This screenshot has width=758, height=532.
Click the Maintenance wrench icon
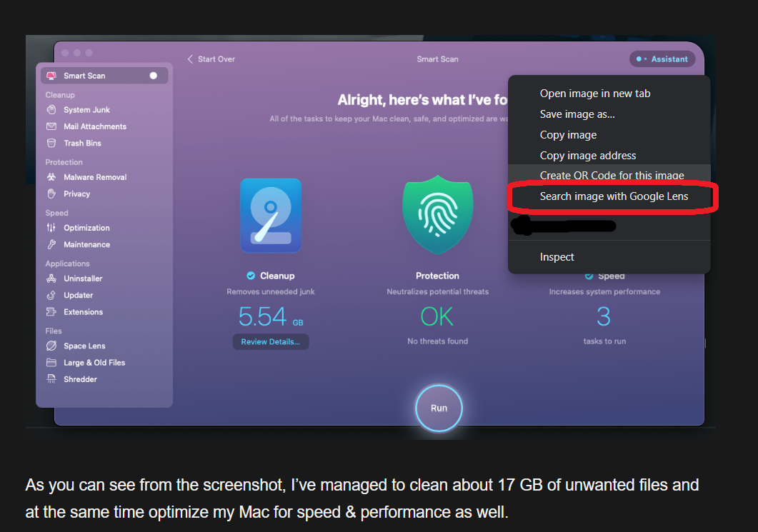click(51, 244)
